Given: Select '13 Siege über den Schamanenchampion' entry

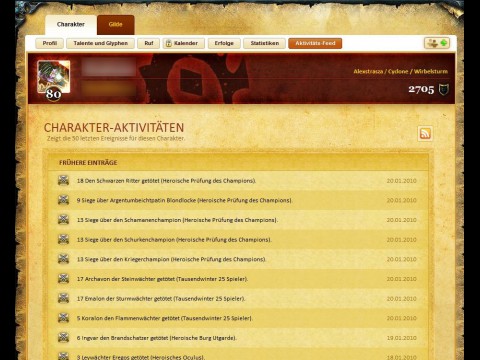Looking at the screenshot, I should [x=177, y=220].
